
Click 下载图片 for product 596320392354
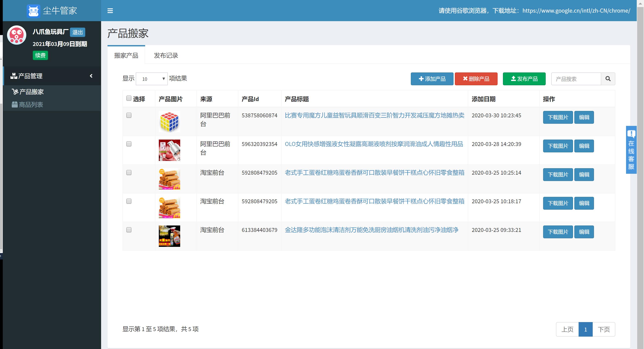[x=558, y=146]
